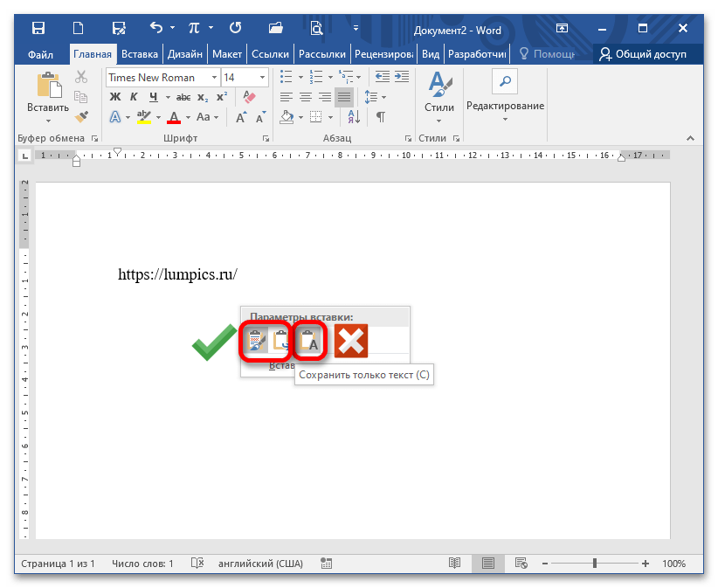Switch to Read Mode in status bar

click(454, 564)
